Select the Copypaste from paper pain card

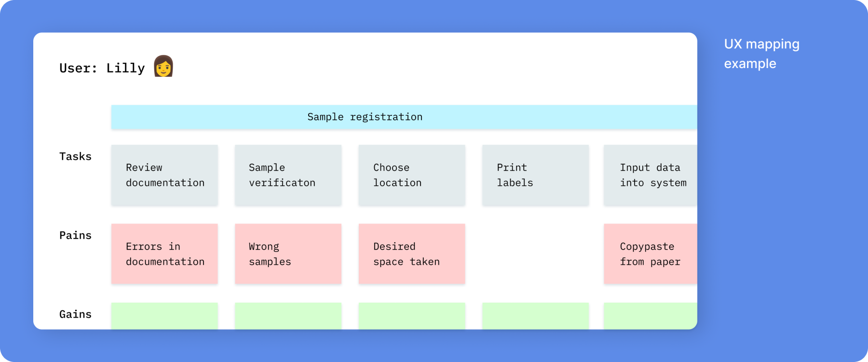[651, 254]
